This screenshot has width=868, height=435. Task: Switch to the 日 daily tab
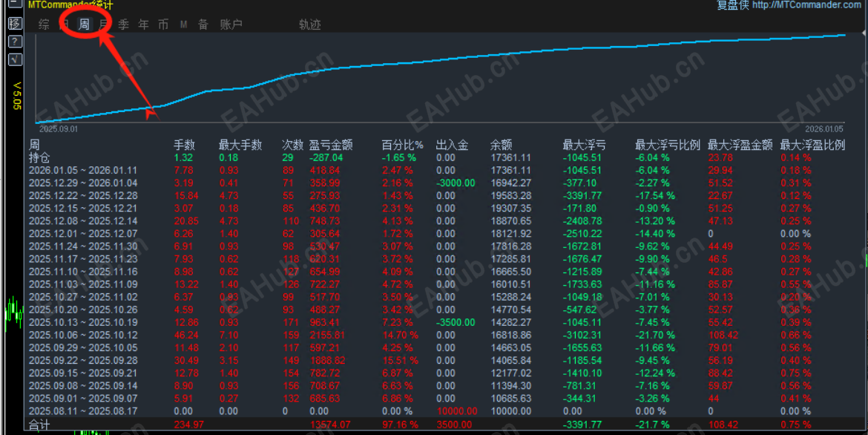point(64,24)
